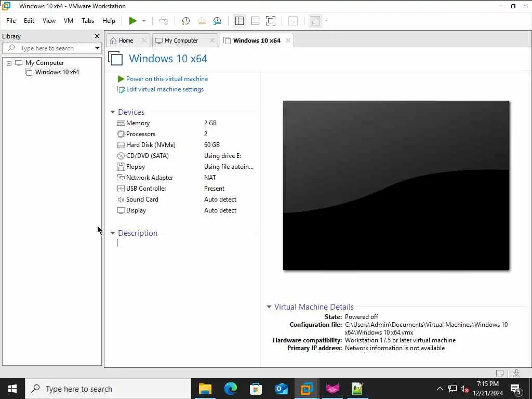Open the Windows Start menu
This screenshot has width=532, height=399.
pyautogui.click(x=12, y=389)
